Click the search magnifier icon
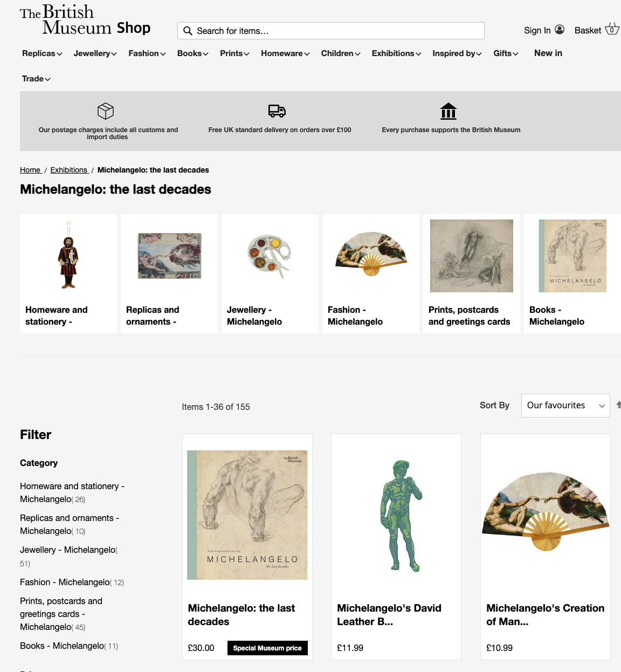Screen dimensions: 621x672 188,31
